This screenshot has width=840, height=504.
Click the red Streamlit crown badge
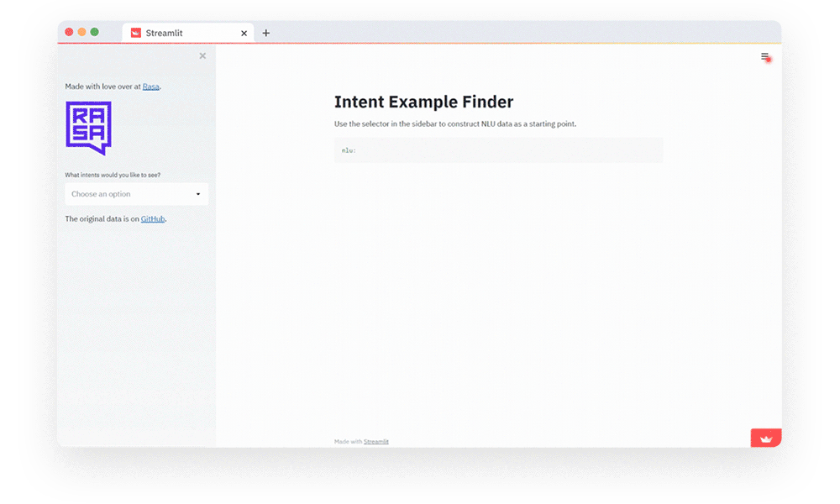click(x=765, y=438)
